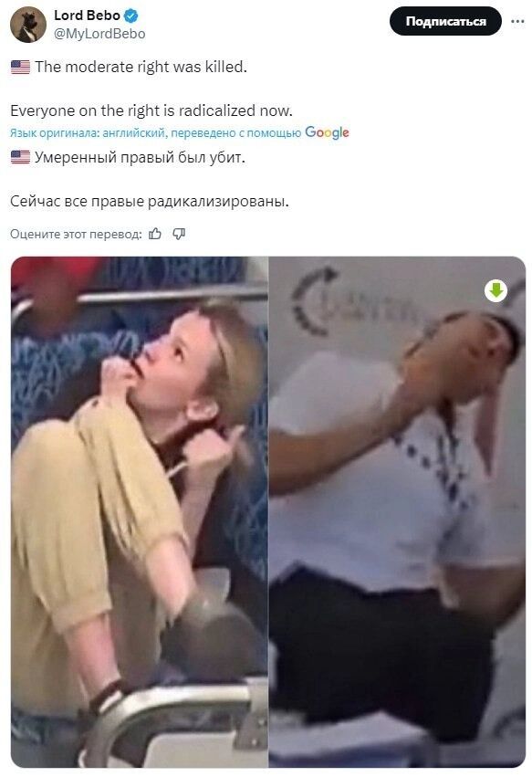Image resolution: width=532 pixels, height=777 pixels.
Task: Rate translation with thumbs down icon
Action: pos(179,234)
